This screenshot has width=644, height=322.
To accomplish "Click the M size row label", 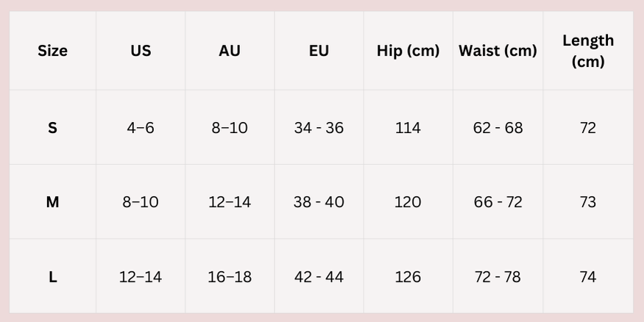I will pyautogui.click(x=52, y=202).
